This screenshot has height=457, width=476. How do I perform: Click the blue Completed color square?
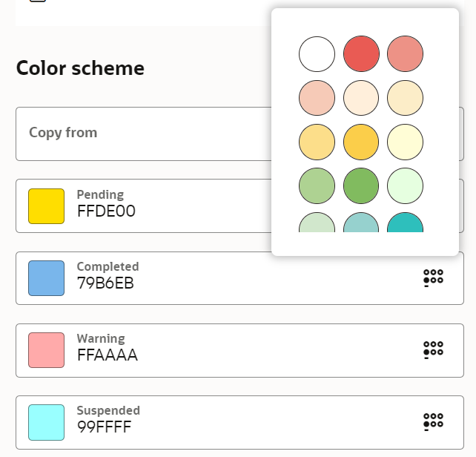(x=47, y=278)
